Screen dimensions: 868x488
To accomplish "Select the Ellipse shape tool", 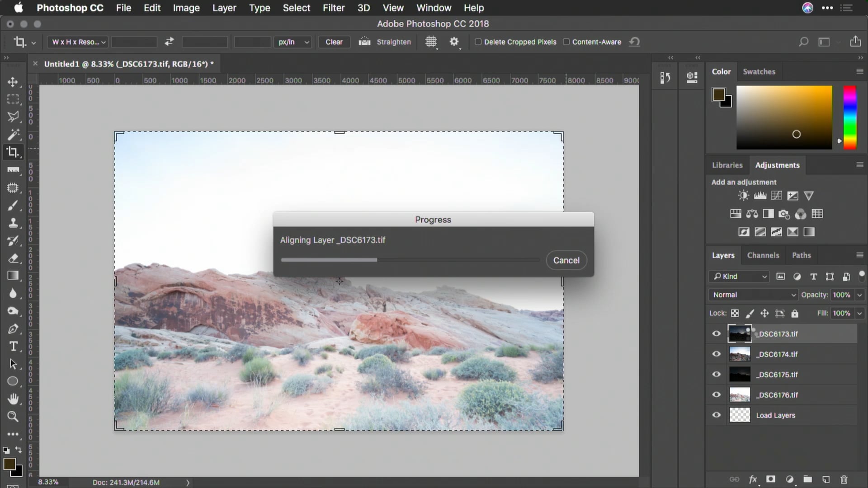I will tap(13, 381).
